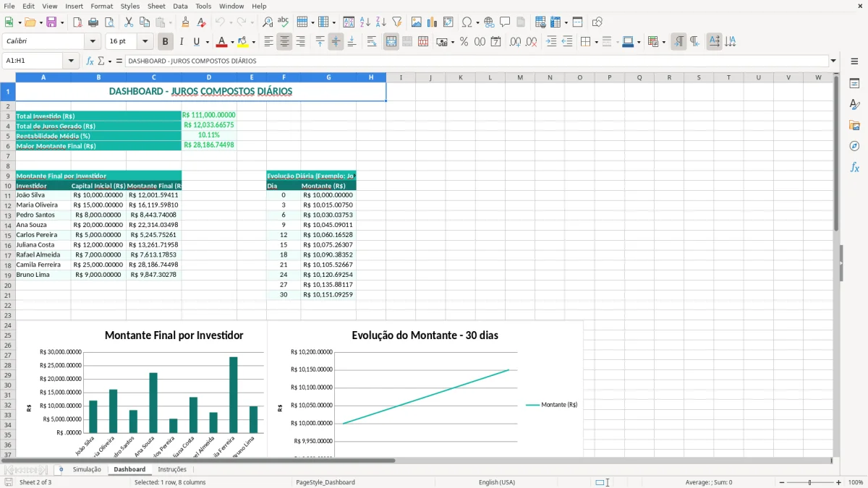The height and width of the screenshot is (488, 868).
Task: Open the Data menu
Action: tap(180, 6)
